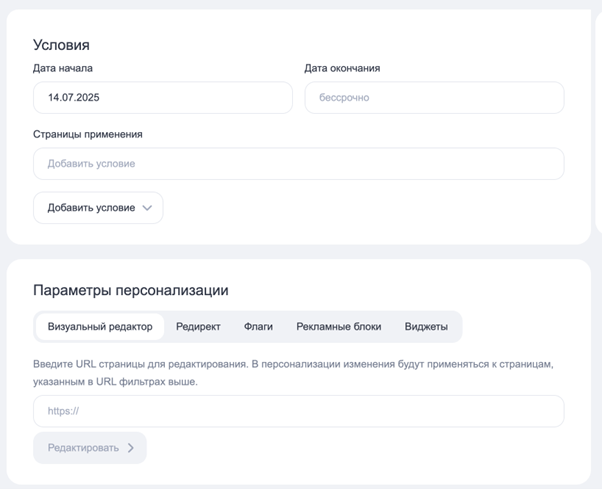This screenshot has height=489, width=602.
Task: Show the Виджеты tab
Action: 426,327
